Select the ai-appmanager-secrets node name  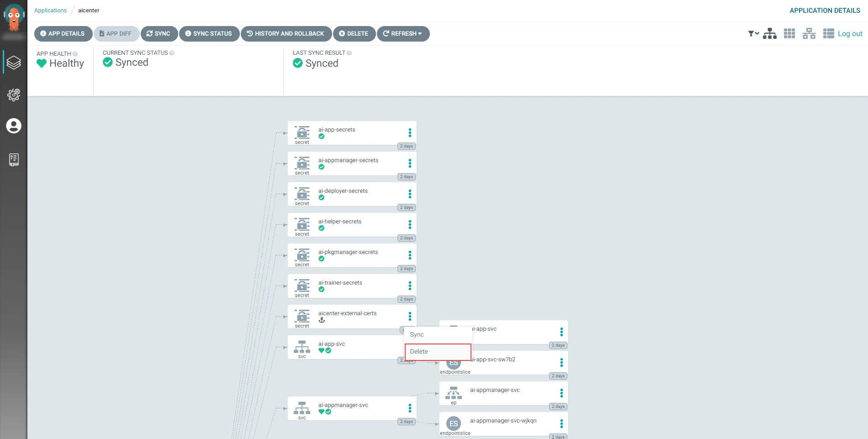[348, 160]
